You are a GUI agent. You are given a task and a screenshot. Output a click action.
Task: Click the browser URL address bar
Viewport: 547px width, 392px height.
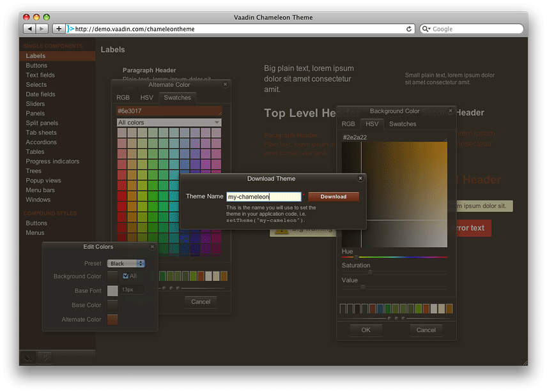coord(241,29)
